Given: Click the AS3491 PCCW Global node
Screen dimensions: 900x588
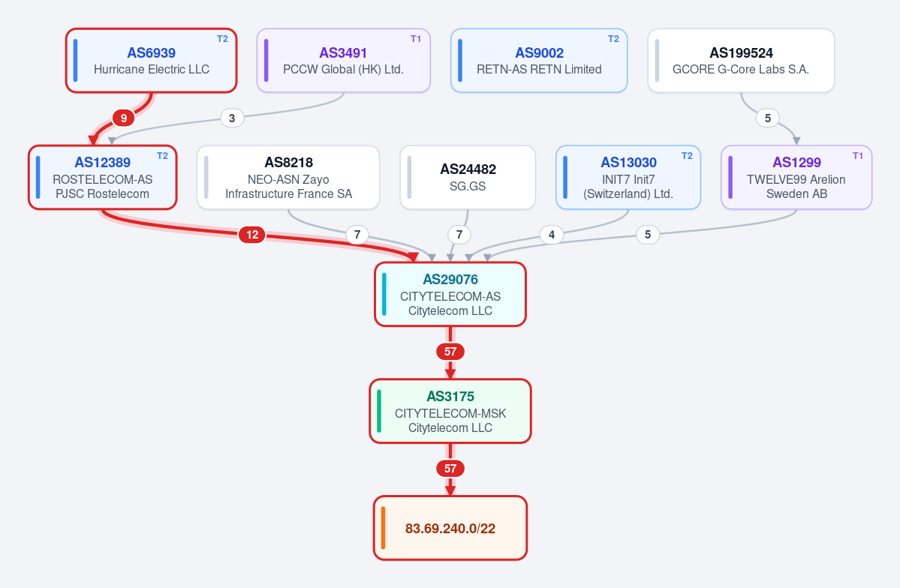Looking at the screenshot, I should point(343,60).
